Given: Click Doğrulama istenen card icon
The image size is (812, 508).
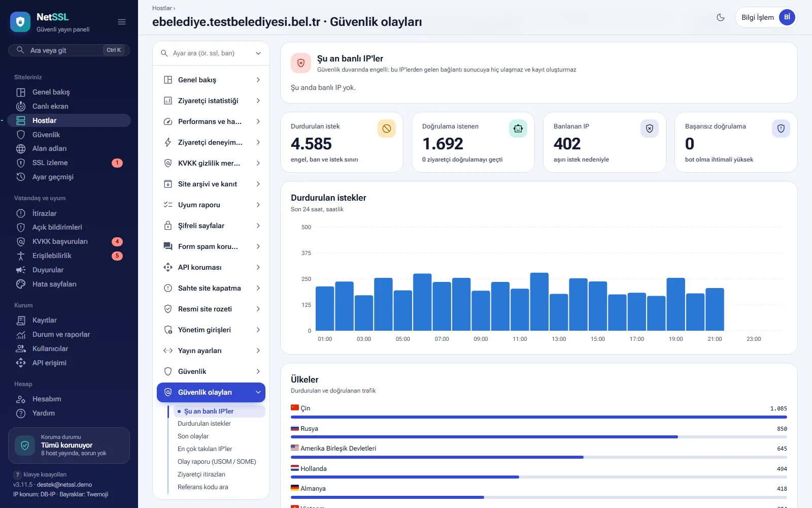Looking at the screenshot, I should click(518, 129).
